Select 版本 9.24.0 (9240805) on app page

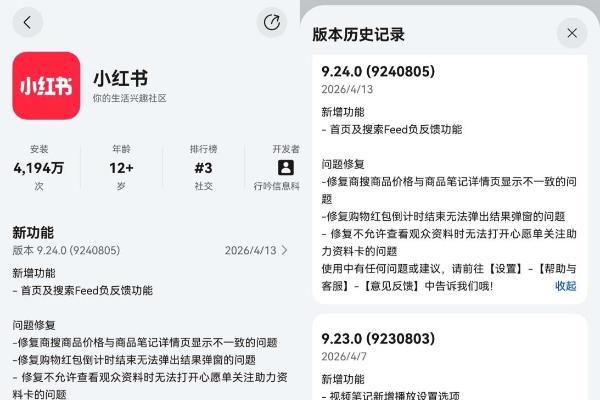(x=66, y=251)
